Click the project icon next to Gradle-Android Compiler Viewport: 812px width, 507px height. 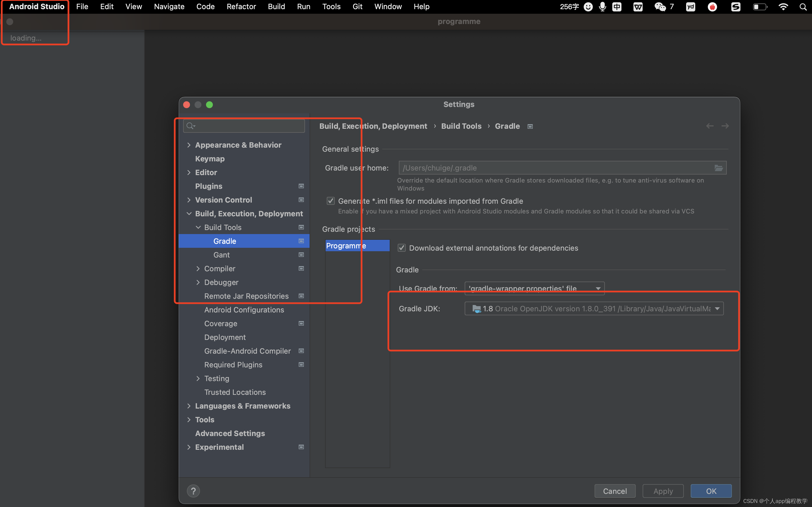tap(301, 351)
